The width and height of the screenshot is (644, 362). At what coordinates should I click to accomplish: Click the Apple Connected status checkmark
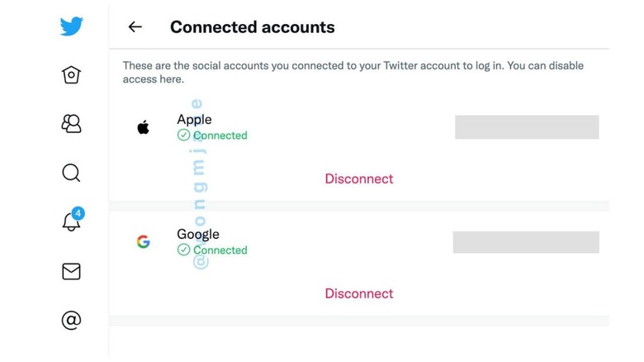click(183, 135)
